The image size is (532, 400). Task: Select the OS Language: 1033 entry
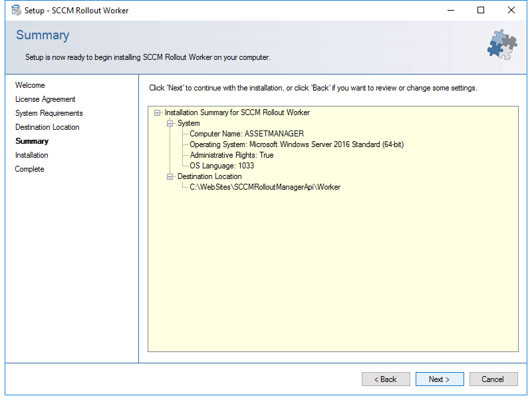pos(222,166)
